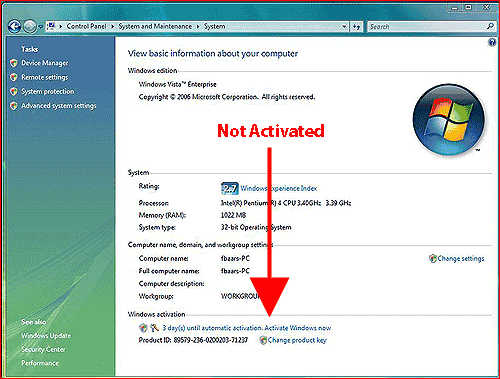Image resolution: width=500 pixels, height=379 pixels.
Task: Click the 2.7 rating score badge
Action: click(x=230, y=189)
